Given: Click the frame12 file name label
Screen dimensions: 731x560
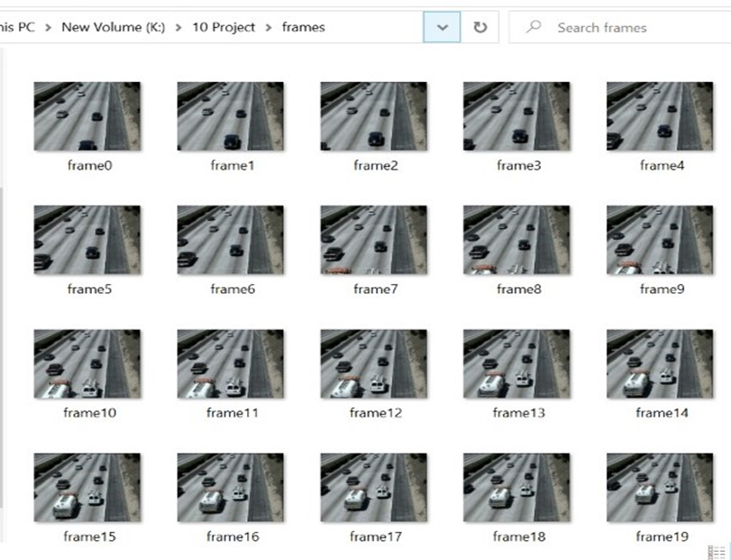Looking at the screenshot, I should tap(376, 413).
